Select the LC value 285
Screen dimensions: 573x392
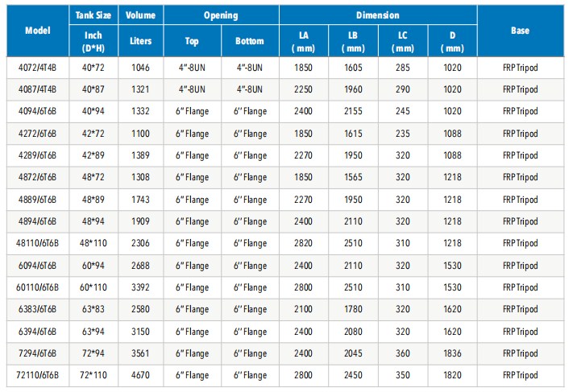(x=402, y=68)
